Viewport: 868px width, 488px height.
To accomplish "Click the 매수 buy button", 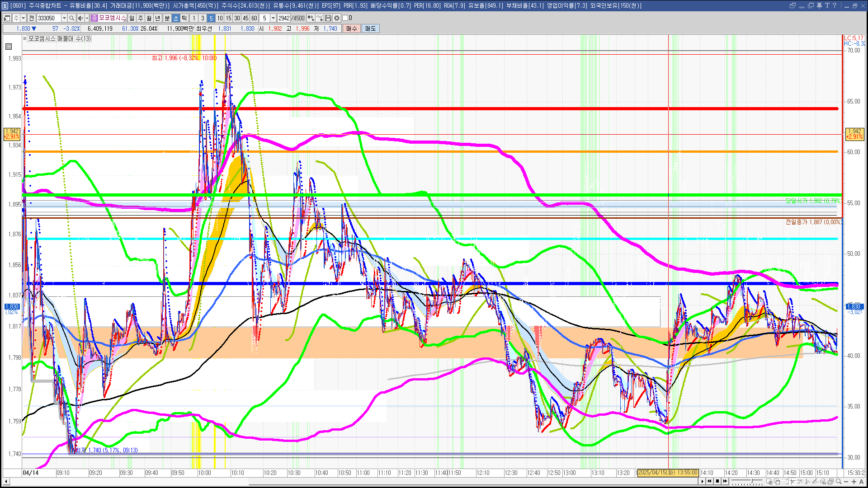I will (x=352, y=28).
